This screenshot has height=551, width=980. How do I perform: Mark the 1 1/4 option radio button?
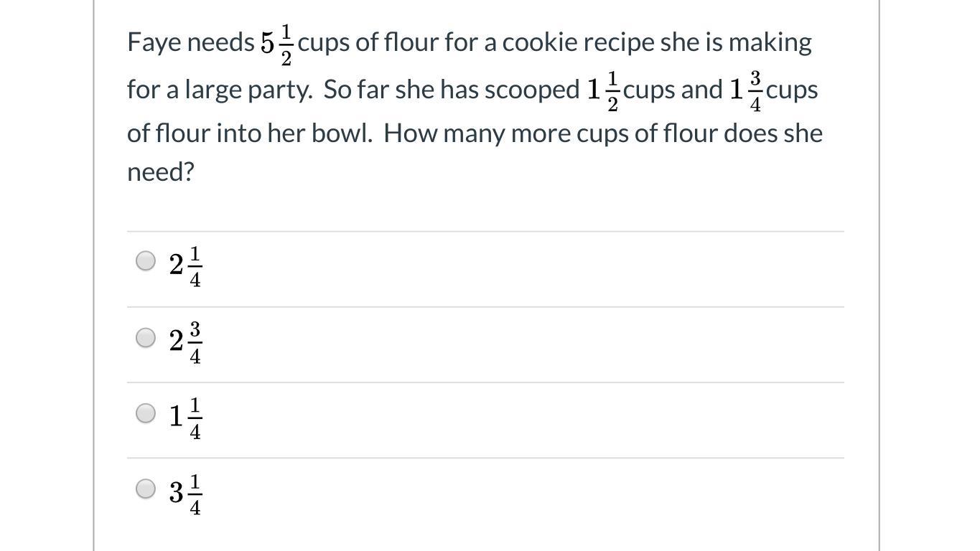coord(146,413)
